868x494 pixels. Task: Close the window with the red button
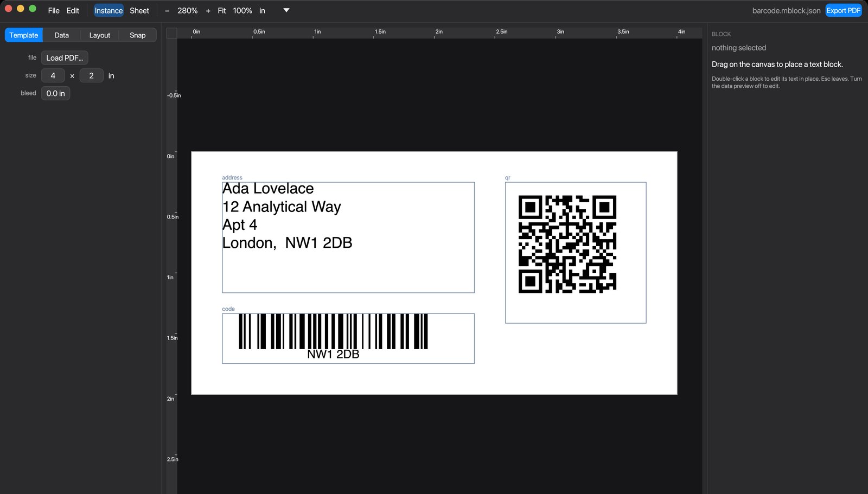(9, 9)
